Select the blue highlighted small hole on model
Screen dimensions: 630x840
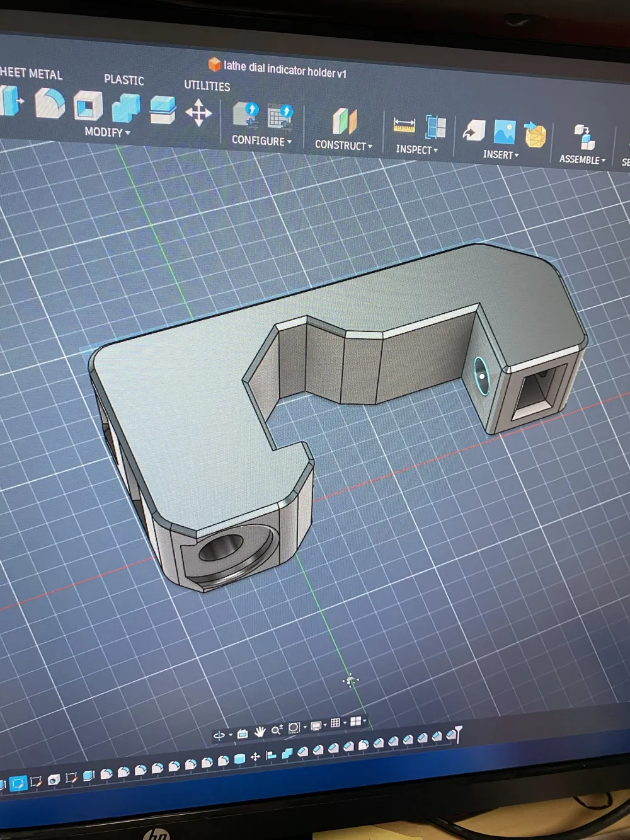click(x=482, y=376)
